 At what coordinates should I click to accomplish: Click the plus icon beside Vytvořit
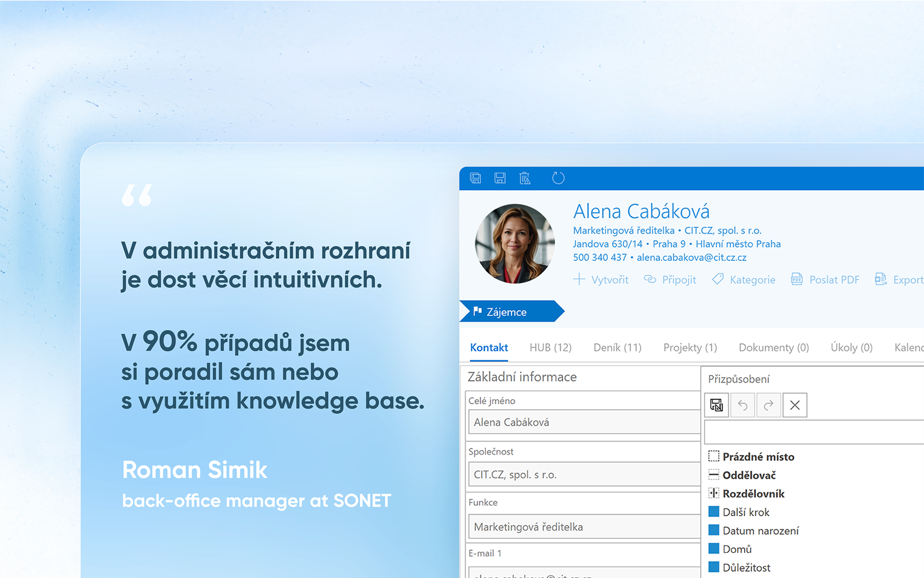click(579, 279)
